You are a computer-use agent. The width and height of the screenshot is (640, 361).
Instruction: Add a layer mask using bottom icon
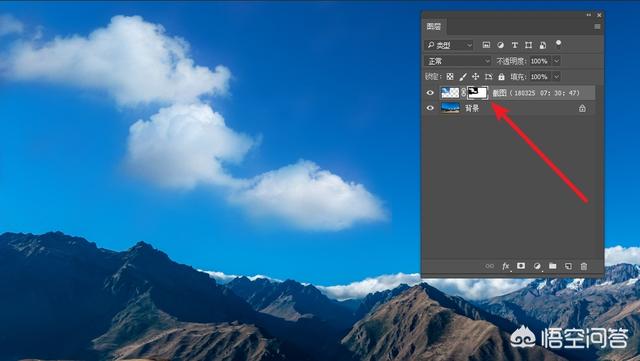(x=521, y=266)
